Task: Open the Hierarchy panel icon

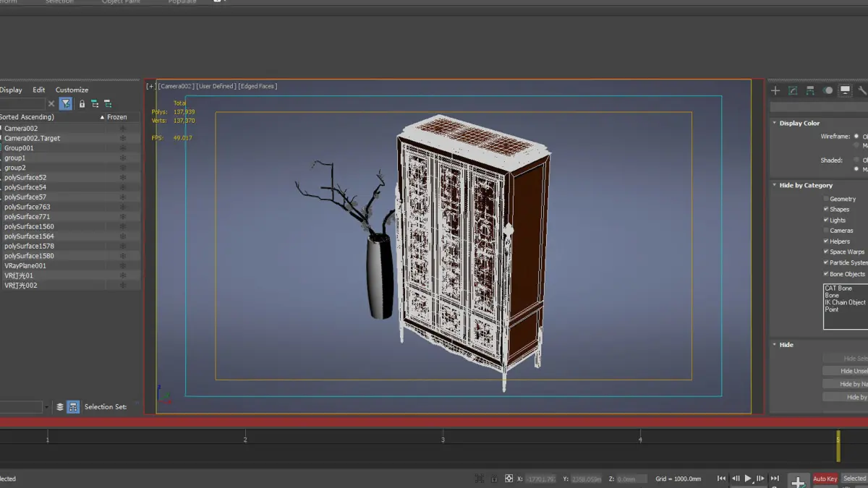Action: (810, 90)
